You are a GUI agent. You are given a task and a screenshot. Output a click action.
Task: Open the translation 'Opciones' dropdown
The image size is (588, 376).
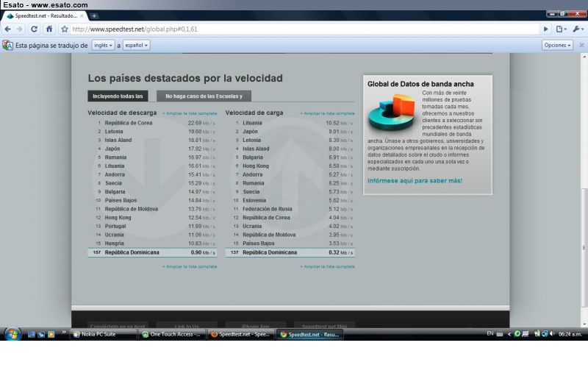point(557,45)
